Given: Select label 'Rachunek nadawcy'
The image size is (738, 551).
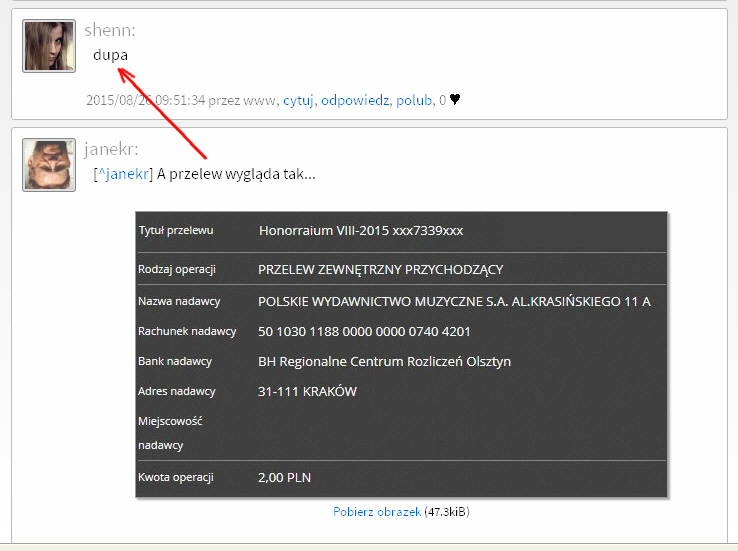Looking at the screenshot, I should coord(187,331).
